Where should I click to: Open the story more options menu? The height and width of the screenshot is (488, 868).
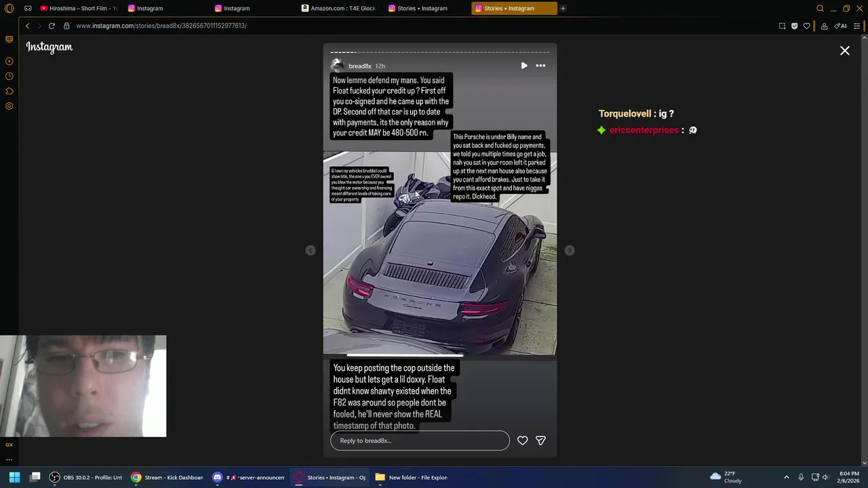click(x=540, y=66)
